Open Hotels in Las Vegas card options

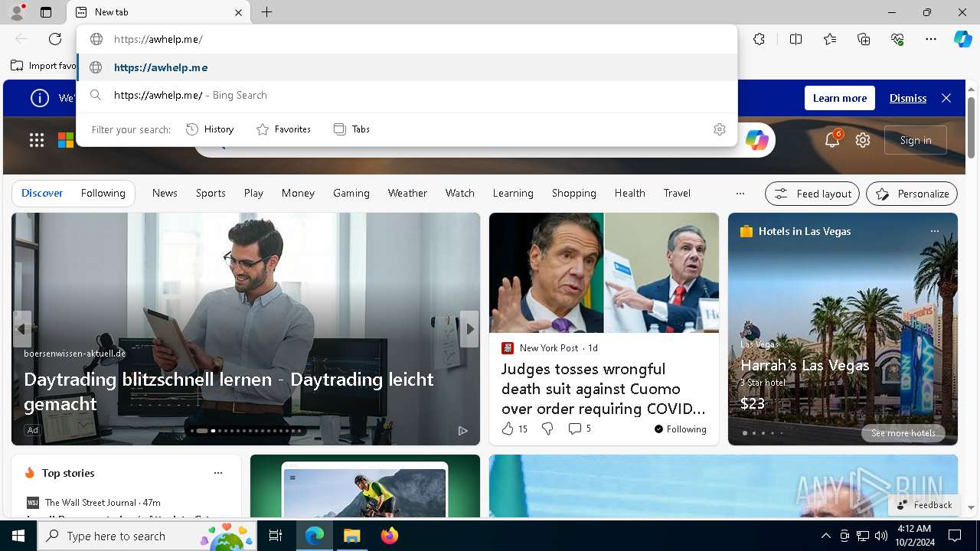pyautogui.click(x=934, y=230)
